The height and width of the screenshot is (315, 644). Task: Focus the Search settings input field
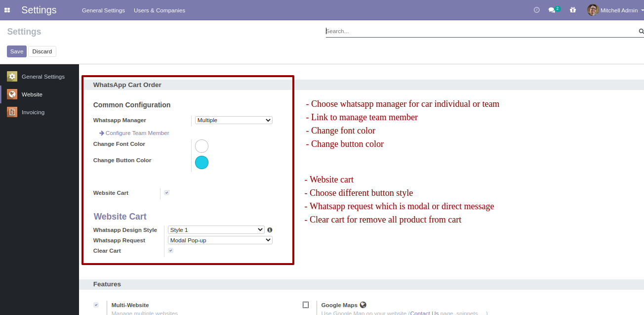click(482, 31)
